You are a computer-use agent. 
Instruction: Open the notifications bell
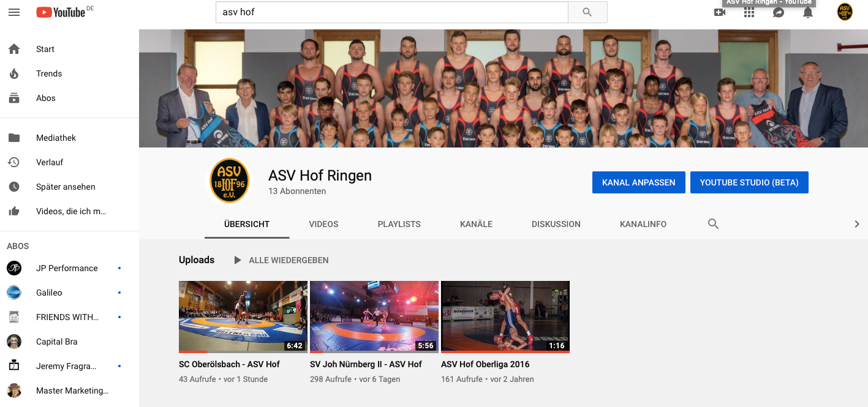(808, 12)
